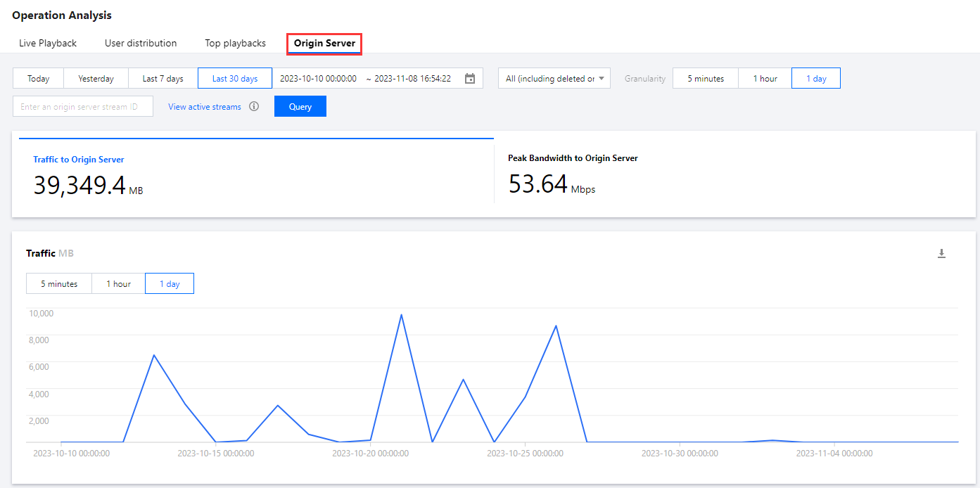Open the View active streams link
The width and height of the screenshot is (980, 488).
pos(205,107)
